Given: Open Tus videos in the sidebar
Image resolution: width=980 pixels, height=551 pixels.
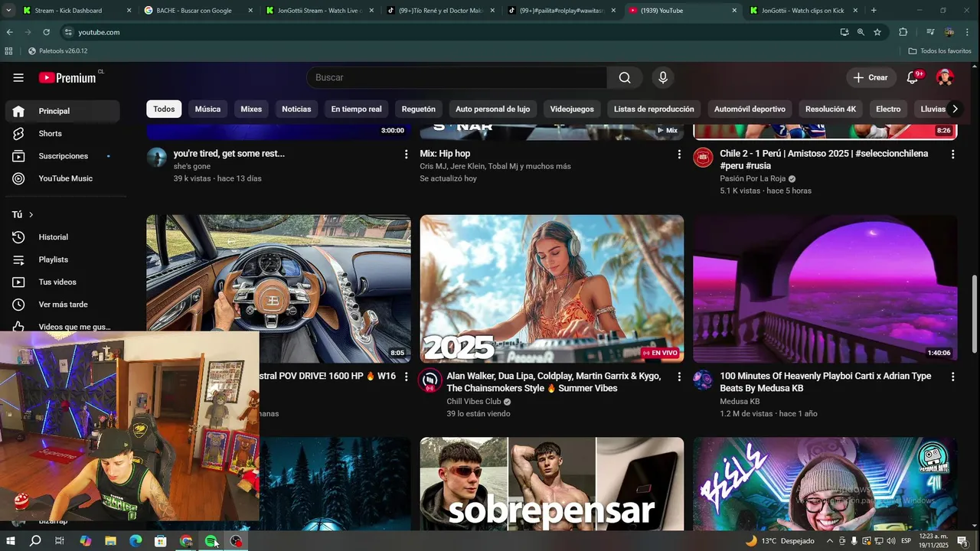Looking at the screenshot, I should (63, 282).
